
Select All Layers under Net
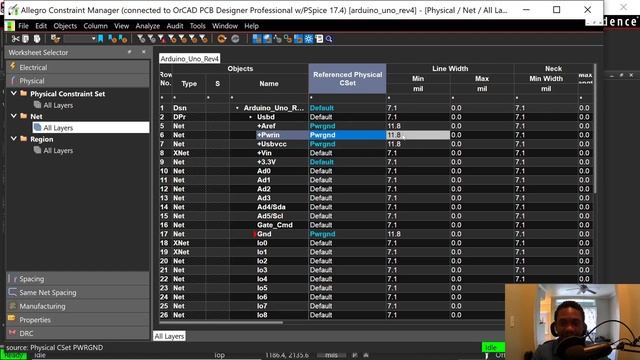tap(91, 128)
